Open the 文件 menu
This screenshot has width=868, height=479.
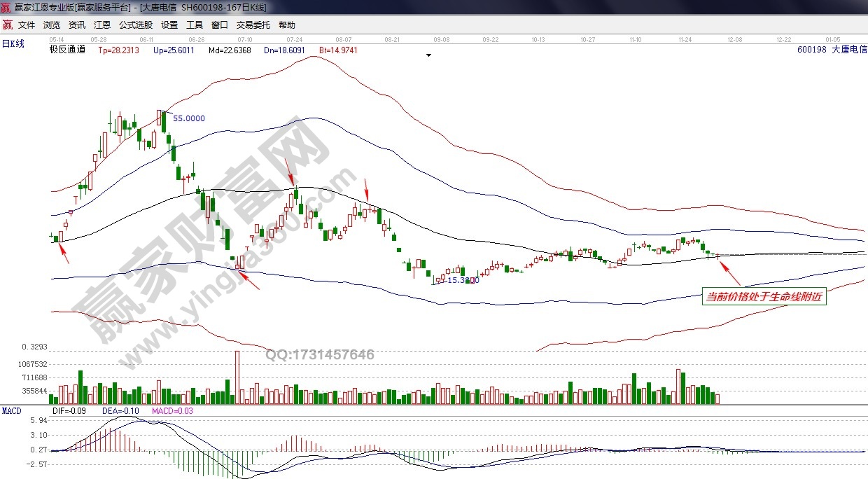point(27,25)
